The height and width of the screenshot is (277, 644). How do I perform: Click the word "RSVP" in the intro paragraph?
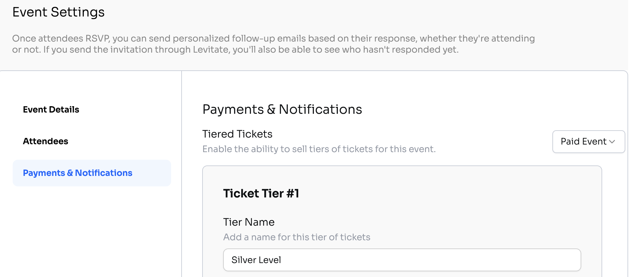pyautogui.click(x=97, y=39)
